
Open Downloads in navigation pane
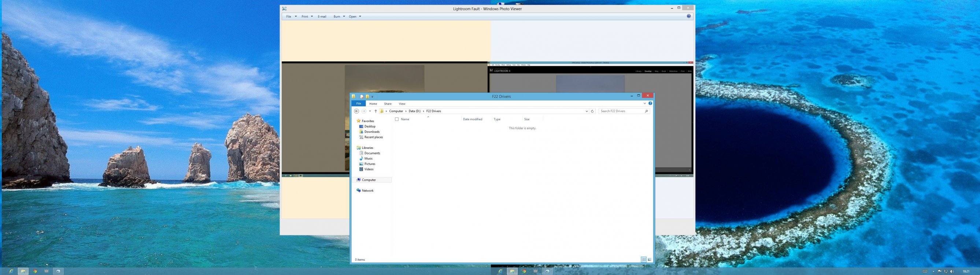[372, 132]
